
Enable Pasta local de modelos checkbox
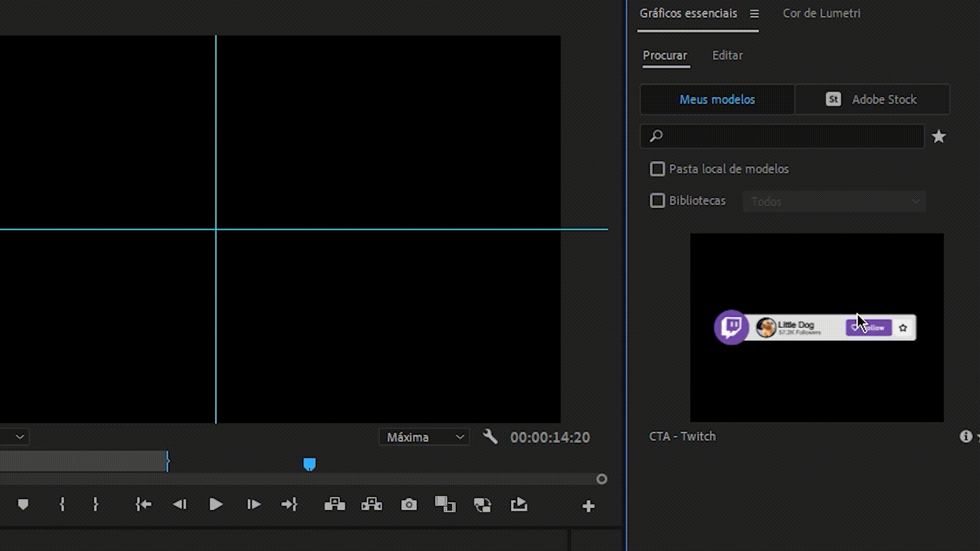coord(657,169)
